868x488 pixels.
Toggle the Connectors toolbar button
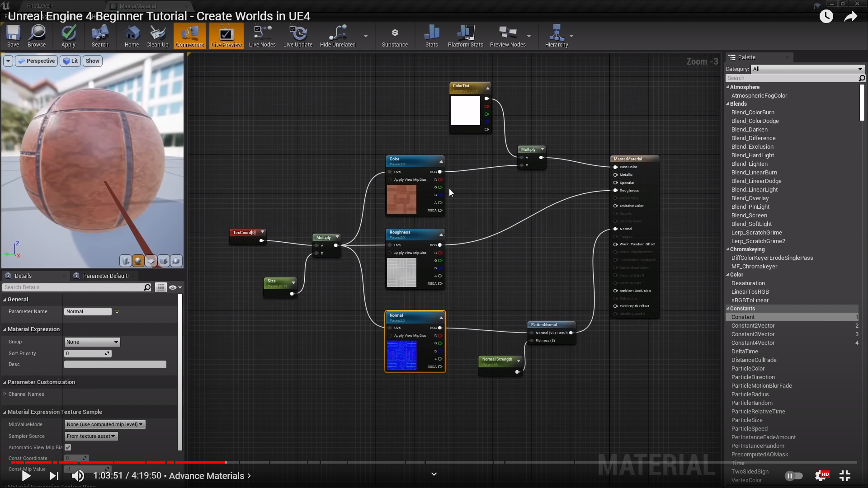tap(189, 35)
